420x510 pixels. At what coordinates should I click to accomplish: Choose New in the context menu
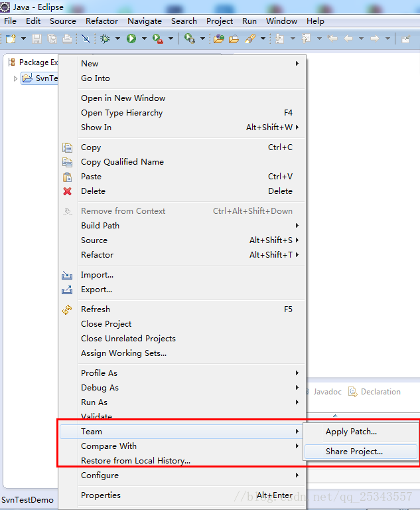pos(182,64)
